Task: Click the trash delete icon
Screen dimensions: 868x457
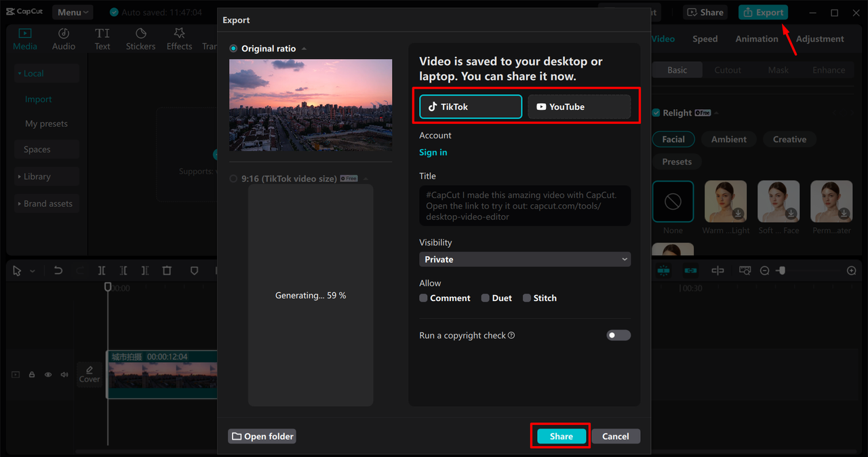Action: (x=167, y=271)
